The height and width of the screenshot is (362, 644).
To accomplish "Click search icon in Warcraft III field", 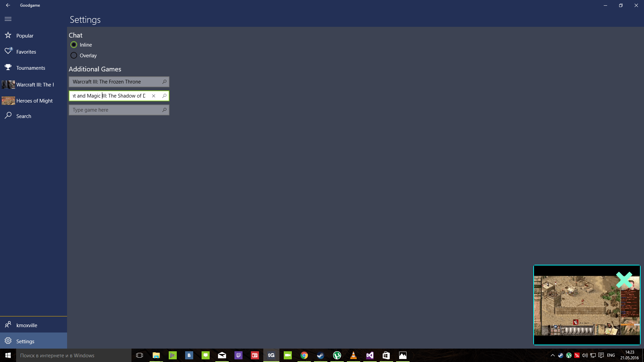I will tap(164, 82).
